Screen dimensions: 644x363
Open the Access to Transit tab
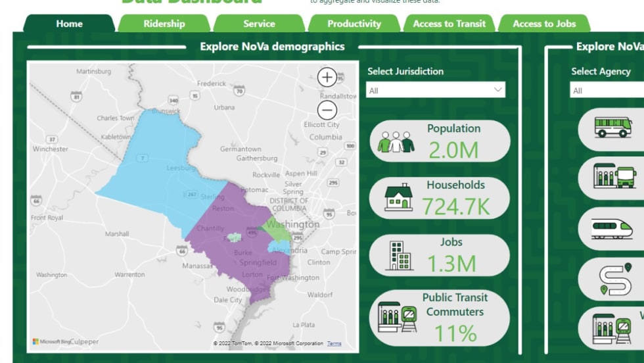449,24
